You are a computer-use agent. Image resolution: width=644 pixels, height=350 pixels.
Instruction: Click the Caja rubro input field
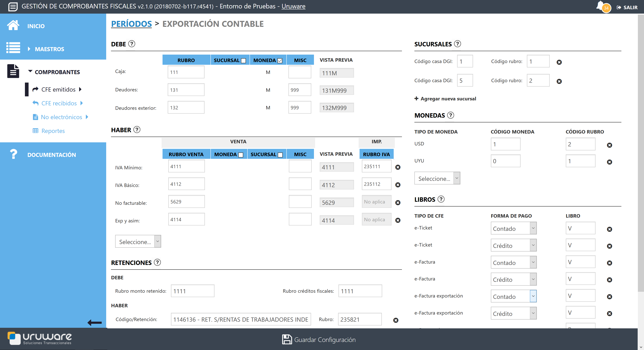(x=186, y=72)
